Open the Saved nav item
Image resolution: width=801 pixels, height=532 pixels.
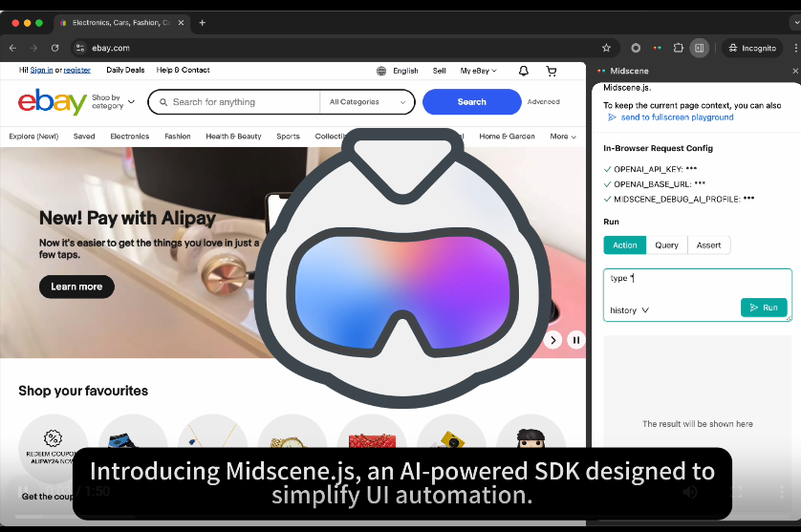pyautogui.click(x=84, y=137)
